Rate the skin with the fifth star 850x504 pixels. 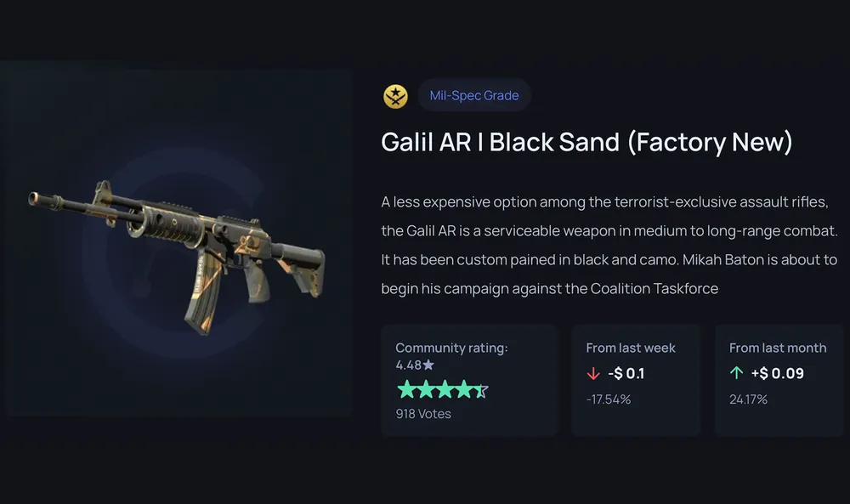coord(481,389)
